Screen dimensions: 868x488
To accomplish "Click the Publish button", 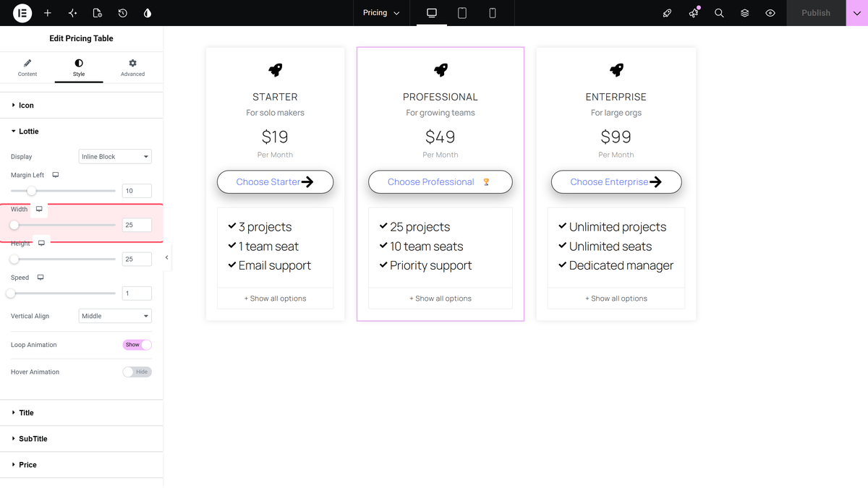I will point(816,13).
